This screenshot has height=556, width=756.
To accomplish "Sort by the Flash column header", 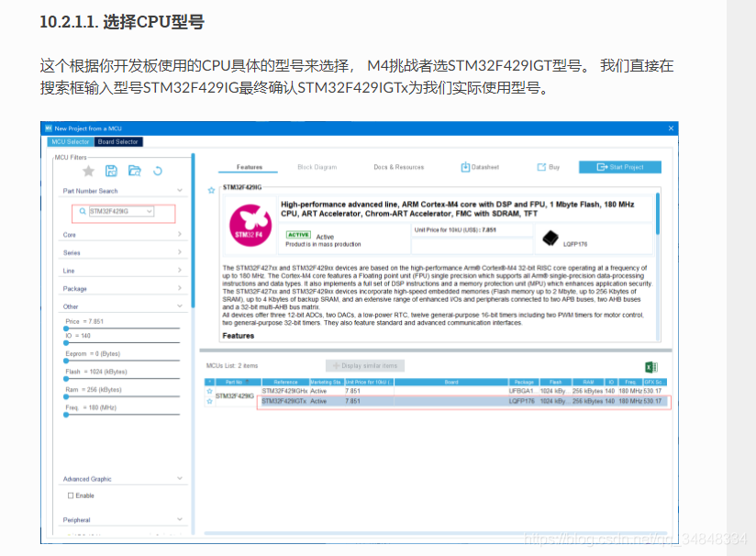I will coord(555,382).
